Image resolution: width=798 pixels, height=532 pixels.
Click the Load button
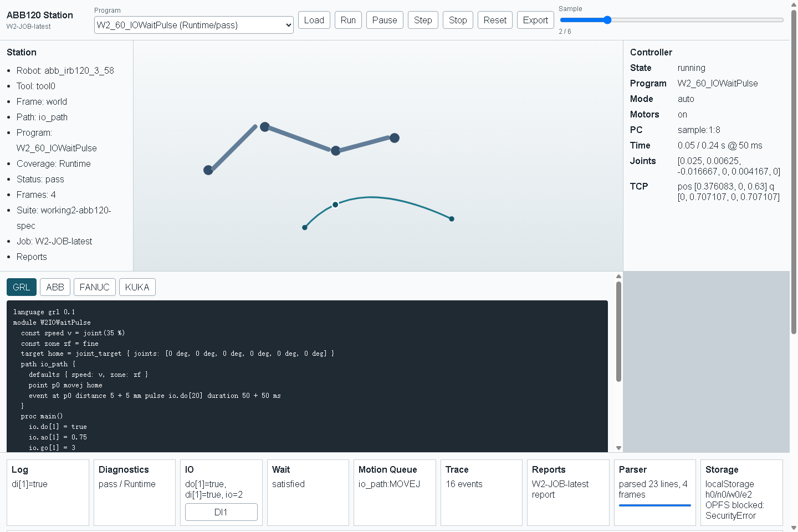tap(314, 20)
